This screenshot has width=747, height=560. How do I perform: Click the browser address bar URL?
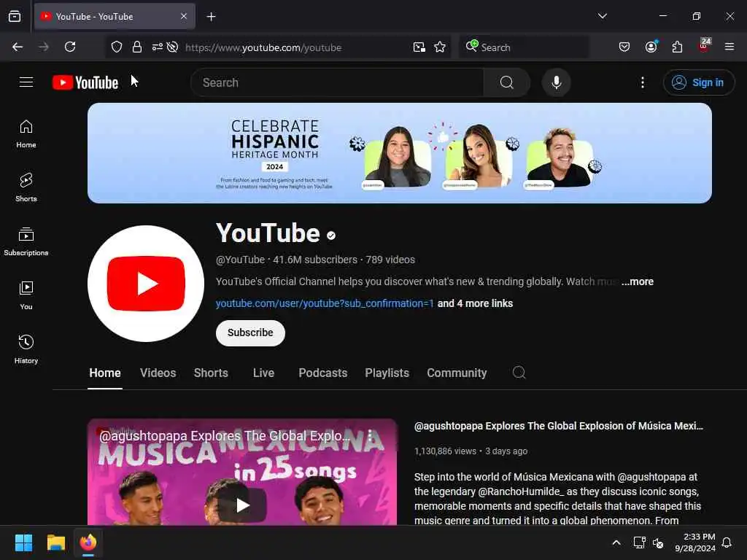point(263,47)
